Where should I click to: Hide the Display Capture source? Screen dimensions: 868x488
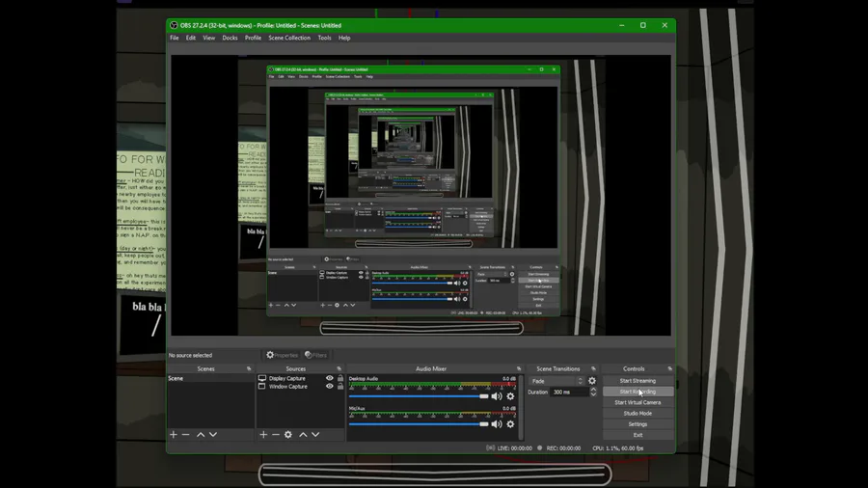pos(330,378)
